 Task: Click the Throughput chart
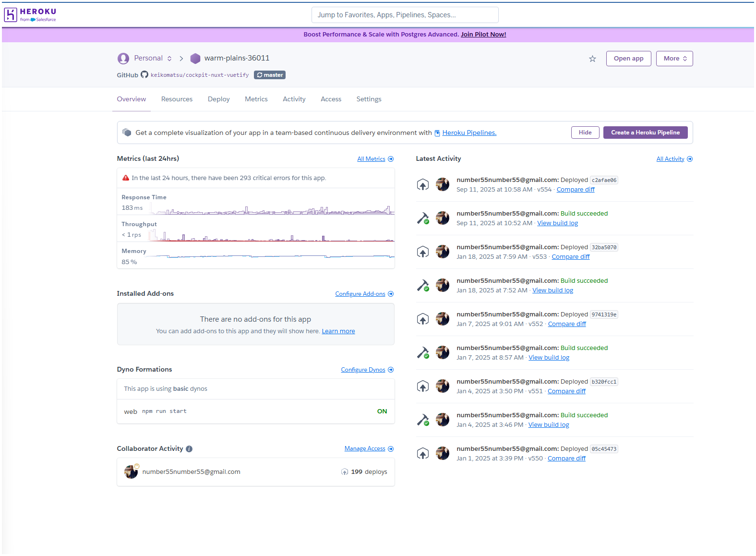[272, 236]
